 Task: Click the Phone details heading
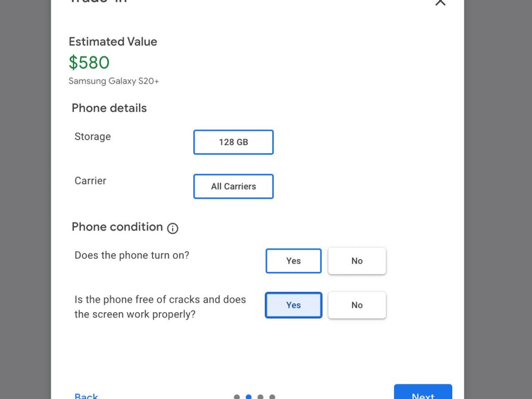tap(109, 108)
